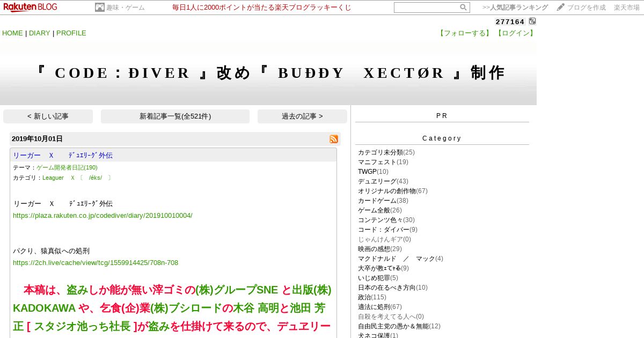Viewport: 644px width, 338px height.
Task: Click the small icon beside the 277164 counter
Action: point(532,21)
